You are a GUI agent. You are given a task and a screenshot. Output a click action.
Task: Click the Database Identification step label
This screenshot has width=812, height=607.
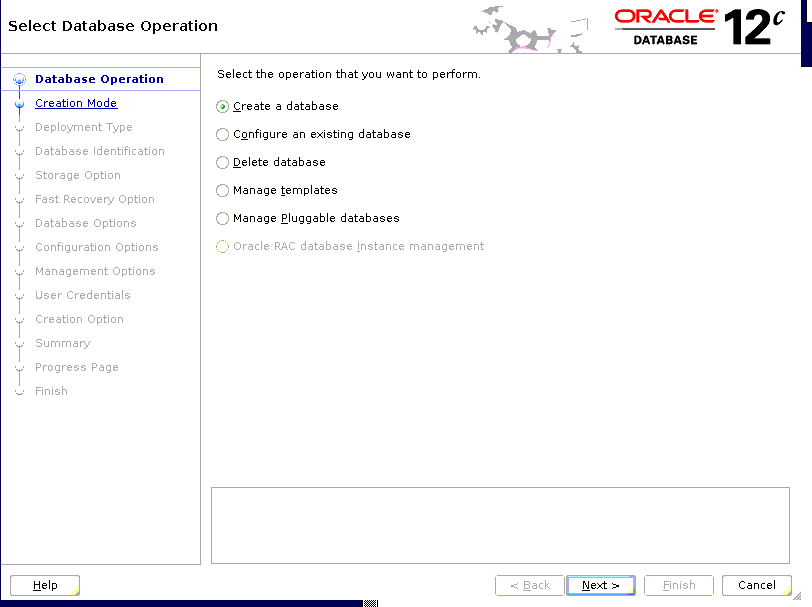(99, 151)
